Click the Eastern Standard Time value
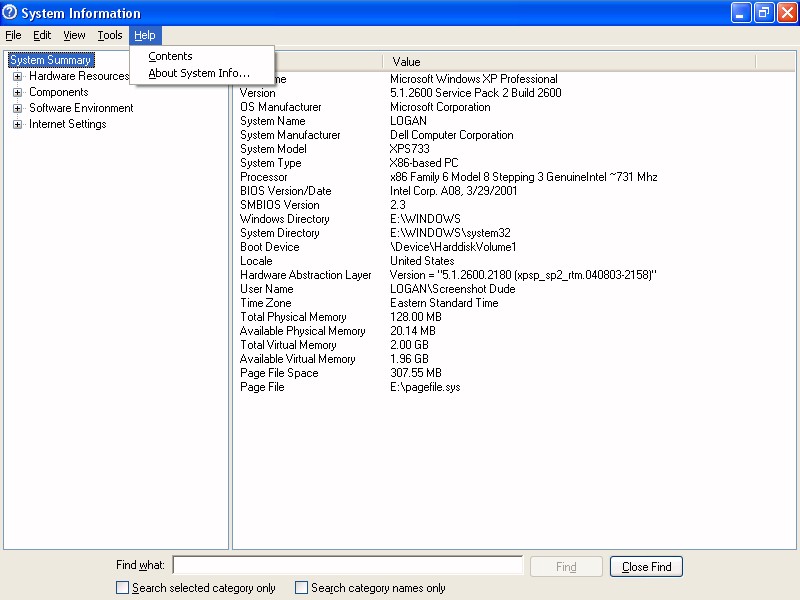 [444, 303]
